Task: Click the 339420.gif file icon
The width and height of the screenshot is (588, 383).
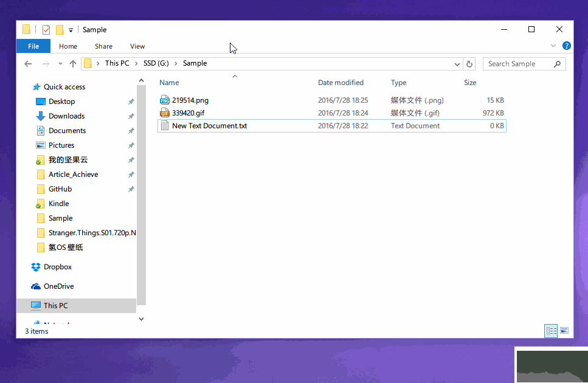Action: [x=165, y=113]
